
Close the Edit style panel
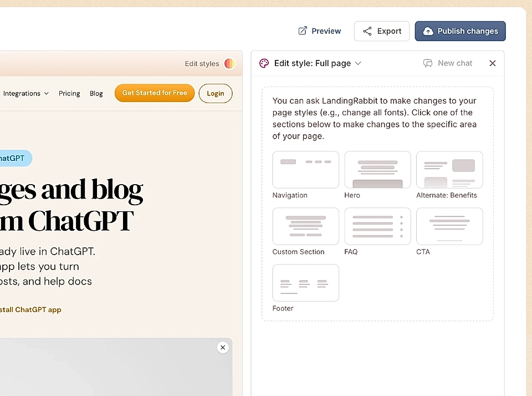point(492,63)
